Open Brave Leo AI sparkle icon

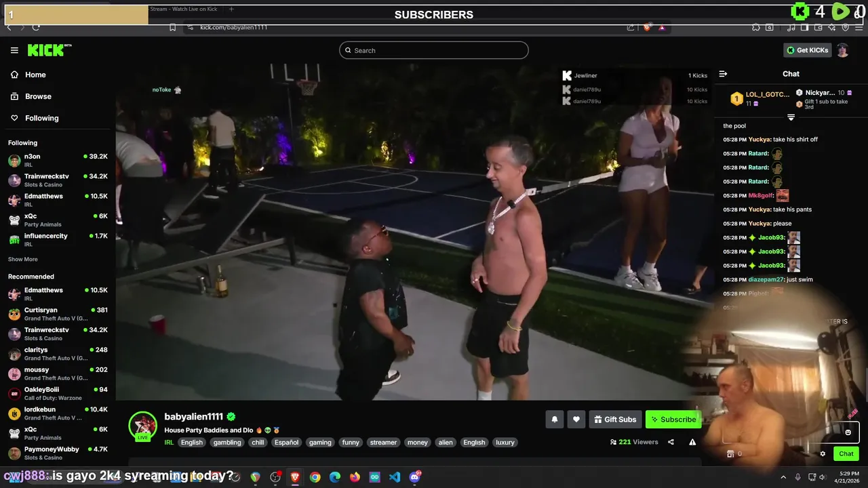tap(831, 27)
